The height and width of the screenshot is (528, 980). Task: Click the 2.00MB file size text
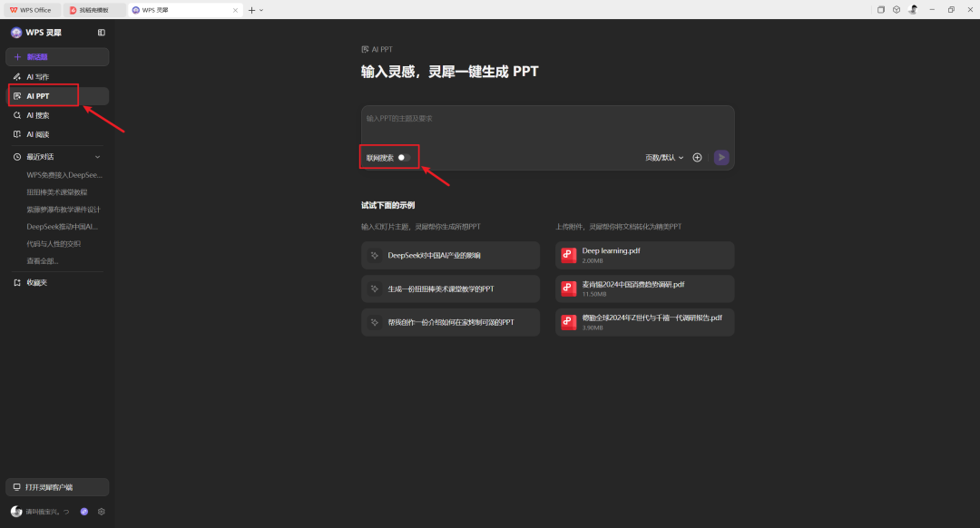click(593, 260)
